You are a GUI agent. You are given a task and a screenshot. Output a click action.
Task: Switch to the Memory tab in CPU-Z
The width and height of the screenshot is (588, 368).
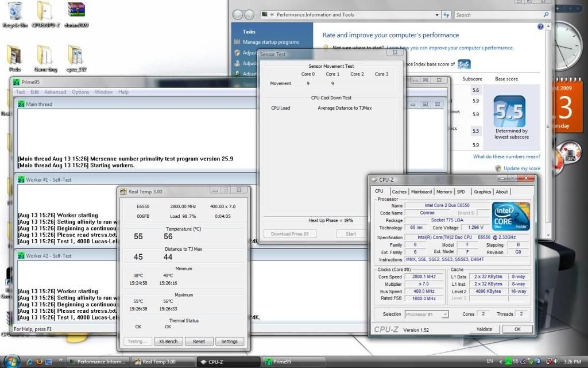[444, 191]
